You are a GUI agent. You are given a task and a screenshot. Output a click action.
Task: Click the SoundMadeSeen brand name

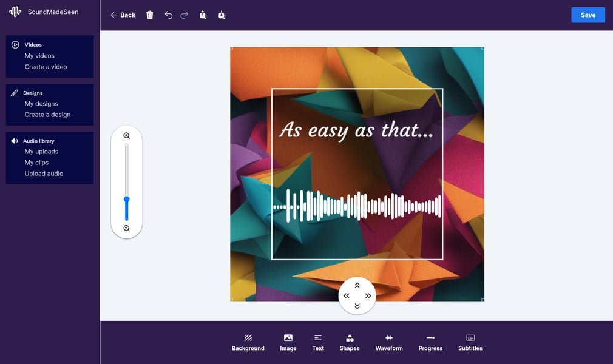pos(53,12)
